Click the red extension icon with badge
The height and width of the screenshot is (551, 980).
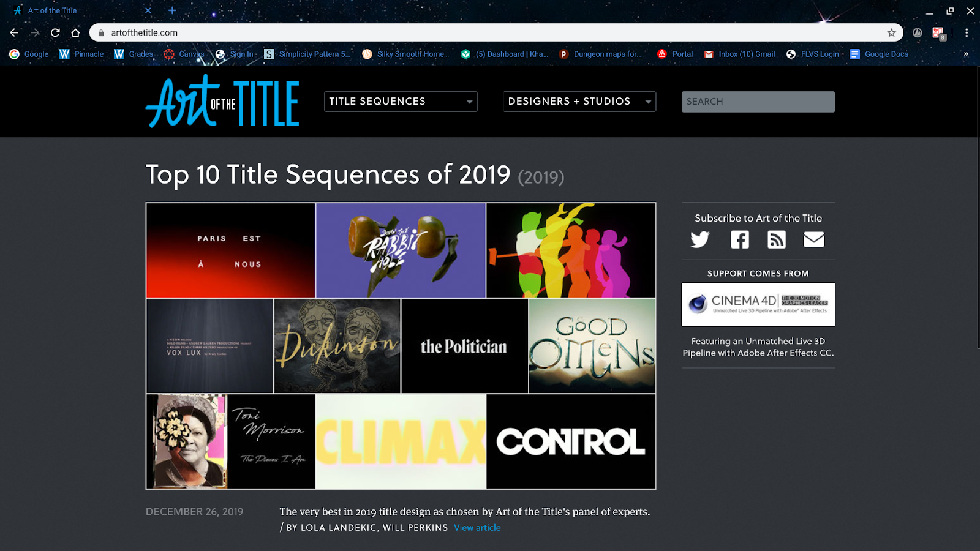pyautogui.click(x=938, y=33)
